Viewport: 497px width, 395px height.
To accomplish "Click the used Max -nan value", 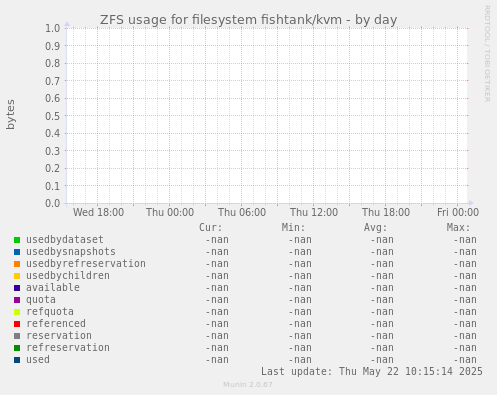I will click(x=465, y=360).
